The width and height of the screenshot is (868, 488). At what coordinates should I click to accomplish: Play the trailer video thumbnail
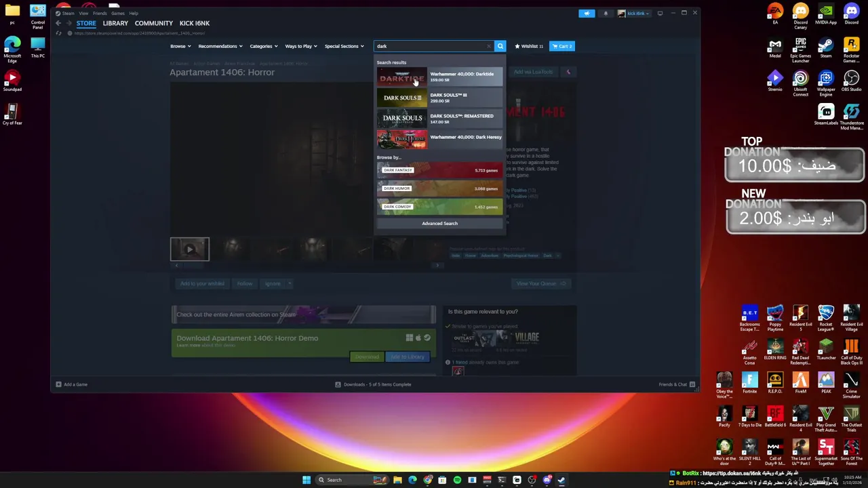190,249
